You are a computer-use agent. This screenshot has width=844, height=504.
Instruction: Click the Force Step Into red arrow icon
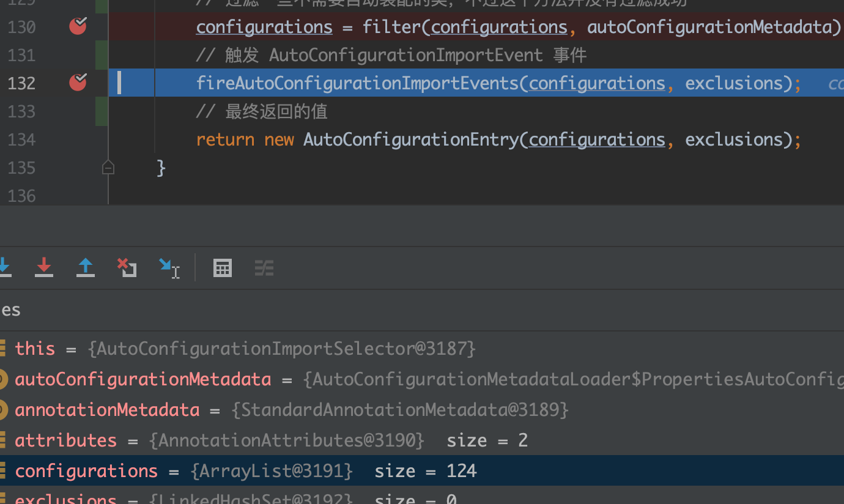44,268
